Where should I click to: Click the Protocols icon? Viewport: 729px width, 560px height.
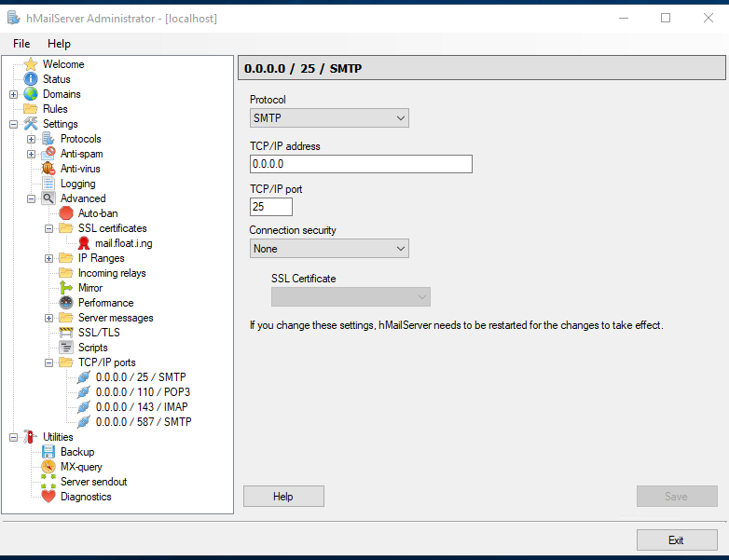pos(48,139)
